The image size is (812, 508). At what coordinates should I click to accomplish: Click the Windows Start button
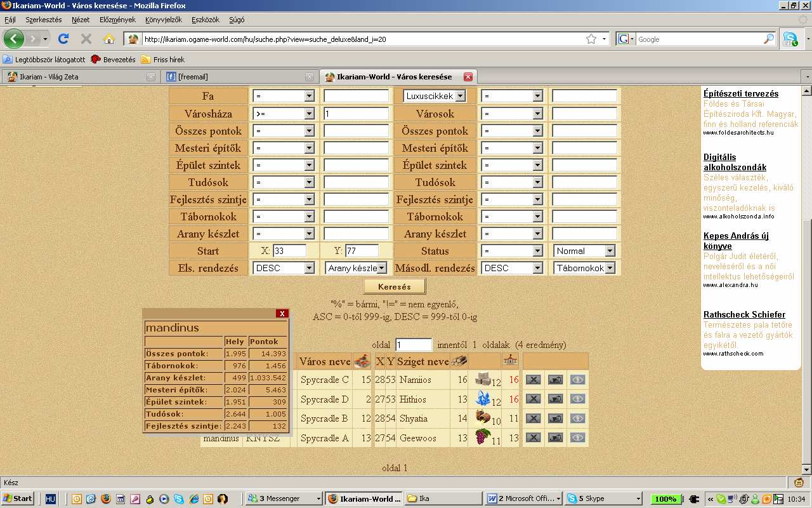coord(18,498)
